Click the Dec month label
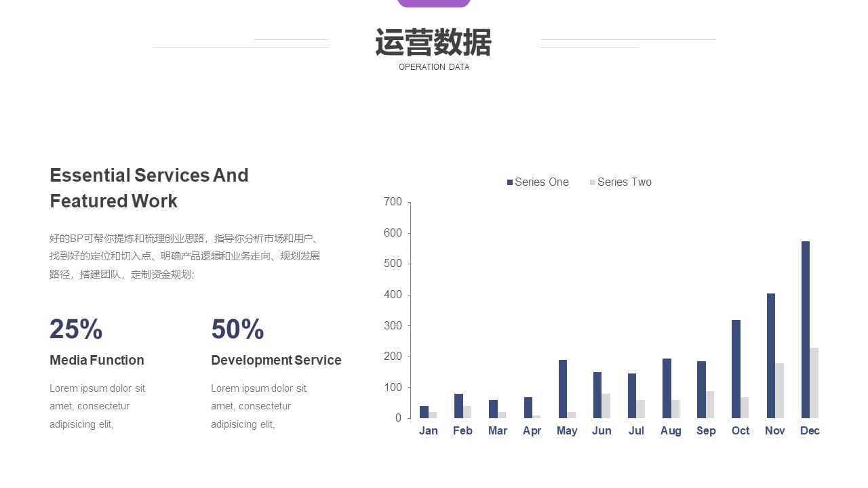Image resolution: width=868 pixels, height=488 pixels. point(810,431)
